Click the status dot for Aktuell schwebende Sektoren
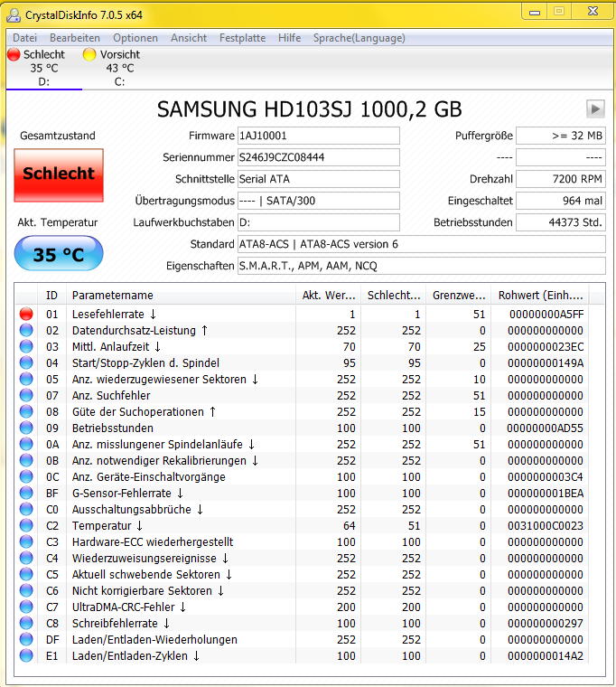 (x=26, y=574)
